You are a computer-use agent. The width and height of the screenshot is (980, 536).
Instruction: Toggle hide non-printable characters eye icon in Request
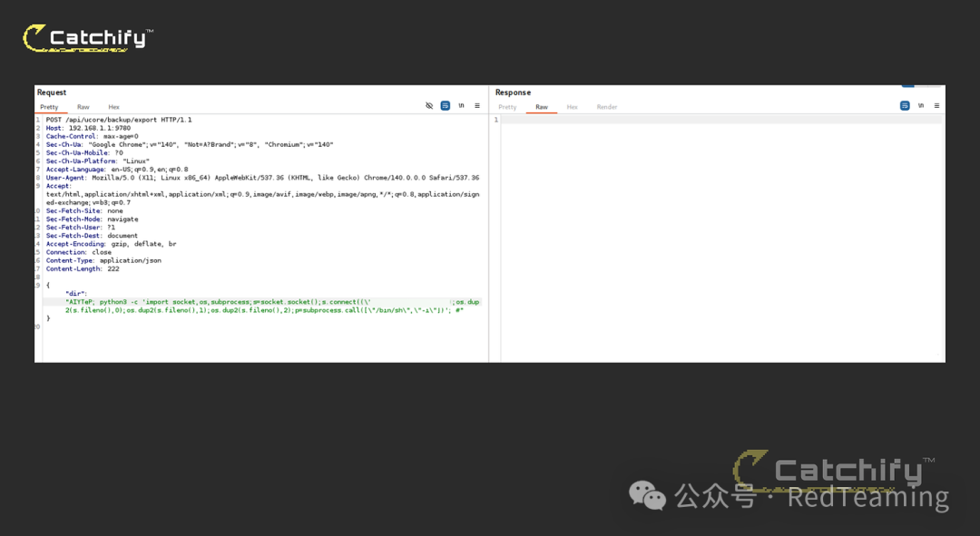point(428,105)
